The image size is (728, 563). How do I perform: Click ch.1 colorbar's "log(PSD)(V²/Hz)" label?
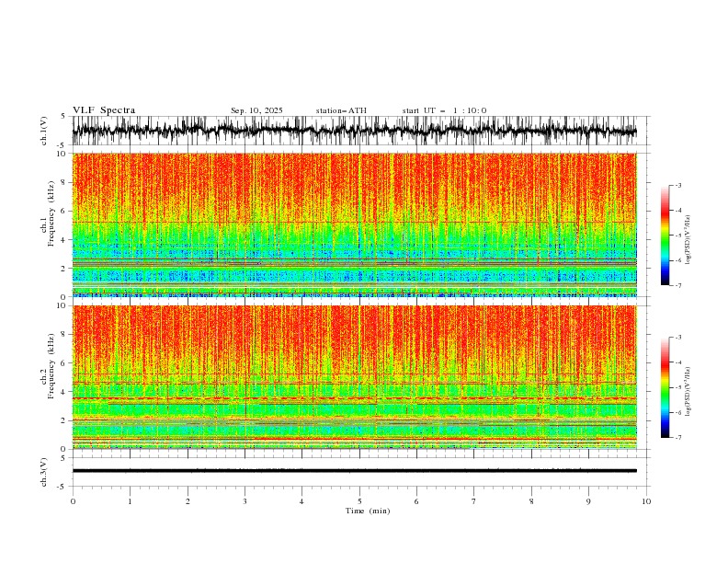pos(688,240)
